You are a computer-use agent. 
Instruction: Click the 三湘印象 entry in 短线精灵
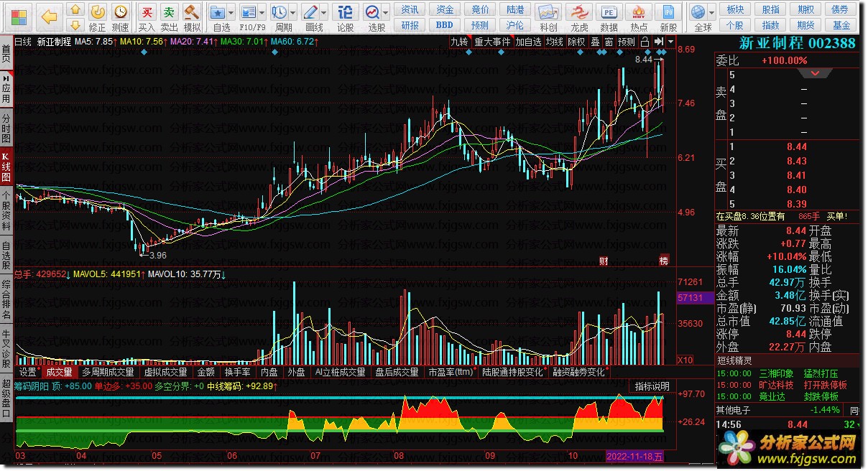(x=777, y=373)
